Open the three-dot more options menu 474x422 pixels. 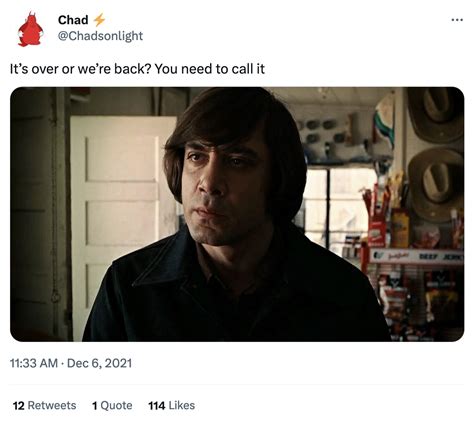[457, 20]
